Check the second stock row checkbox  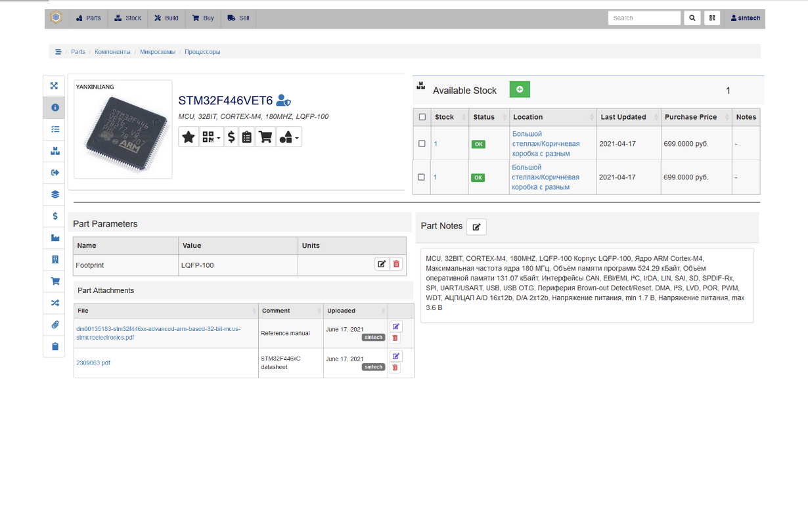[422, 177]
